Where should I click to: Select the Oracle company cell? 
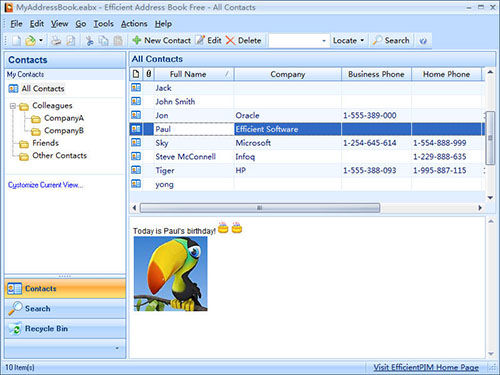(288, 115)
